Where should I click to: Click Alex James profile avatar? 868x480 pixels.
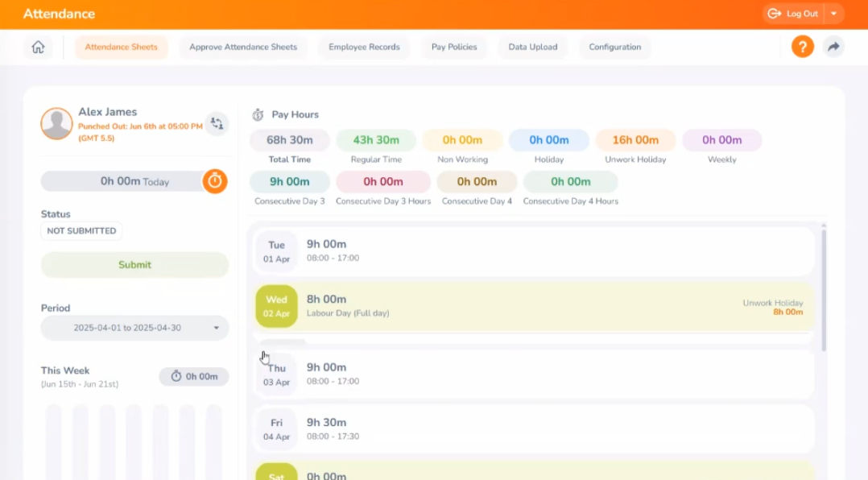click(56, 123)
